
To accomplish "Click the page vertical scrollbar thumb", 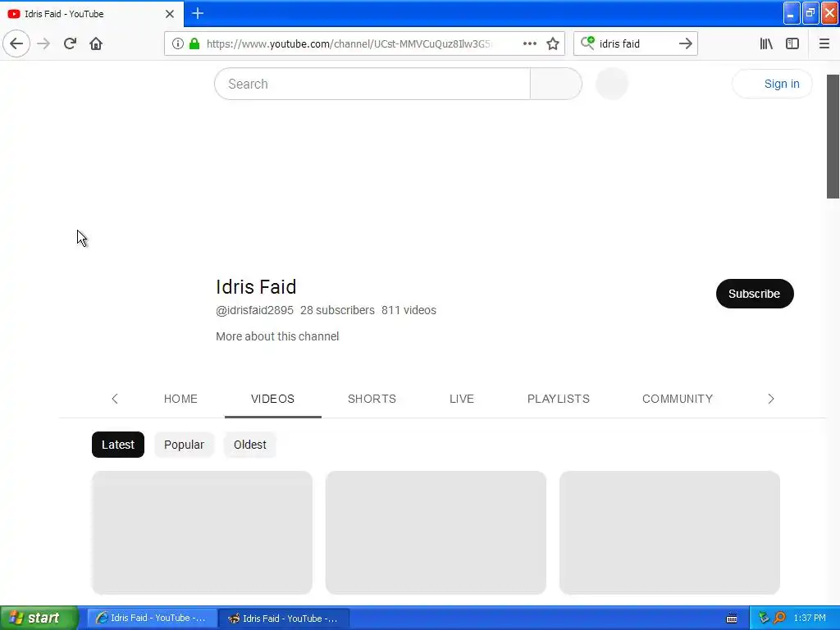I will click(x=833, y=136).
